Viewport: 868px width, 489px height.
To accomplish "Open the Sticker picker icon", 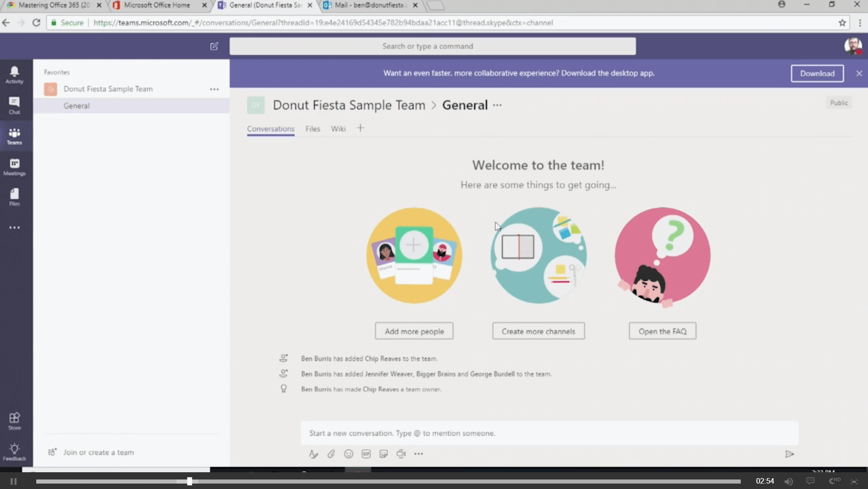I will (x=384, y=454).
